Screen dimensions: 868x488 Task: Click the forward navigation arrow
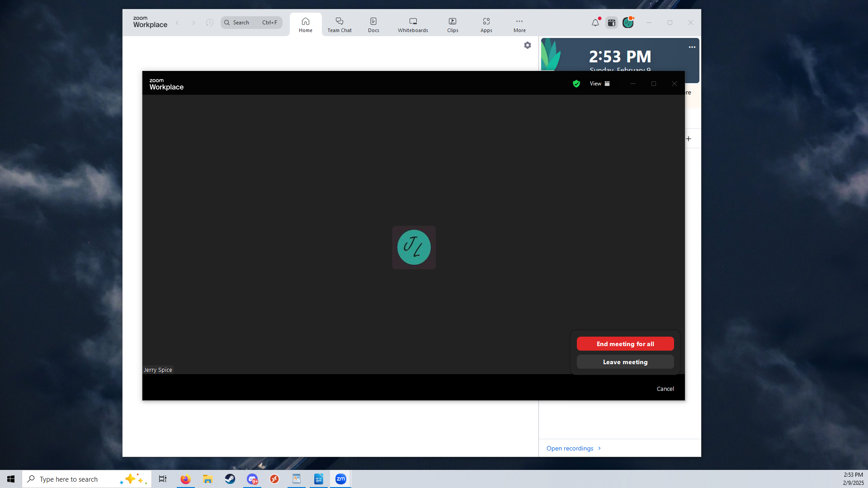pyautogui.click(x=193, y=23)
